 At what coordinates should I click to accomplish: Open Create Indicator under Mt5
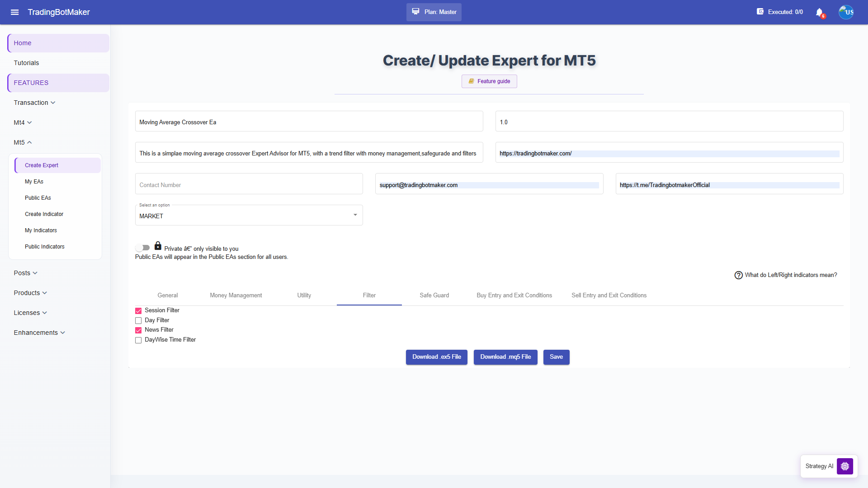(58, 214)
